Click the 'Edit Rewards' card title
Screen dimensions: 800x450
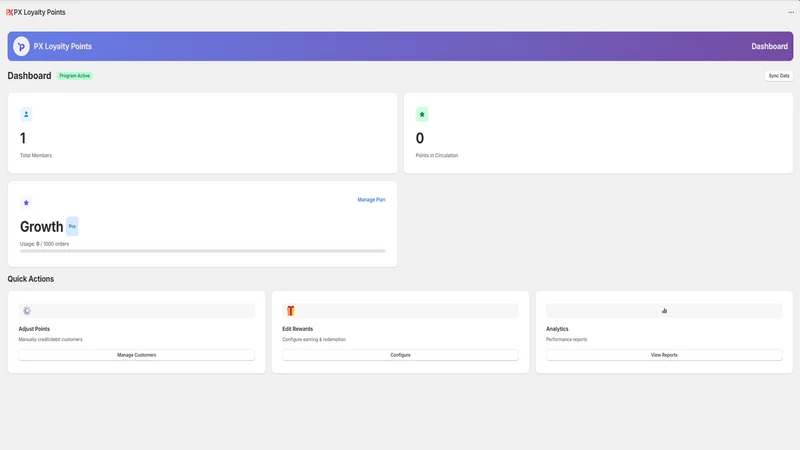(x=297, y=329)
